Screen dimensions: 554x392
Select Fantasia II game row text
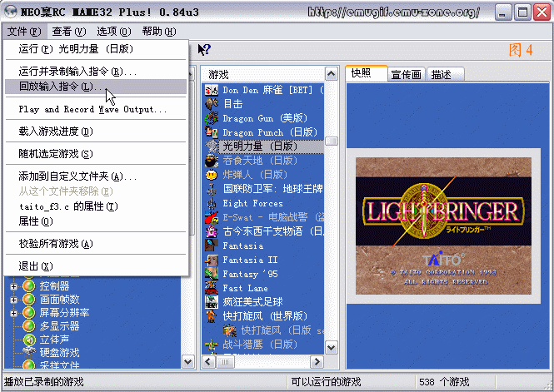tap(250, 260)
